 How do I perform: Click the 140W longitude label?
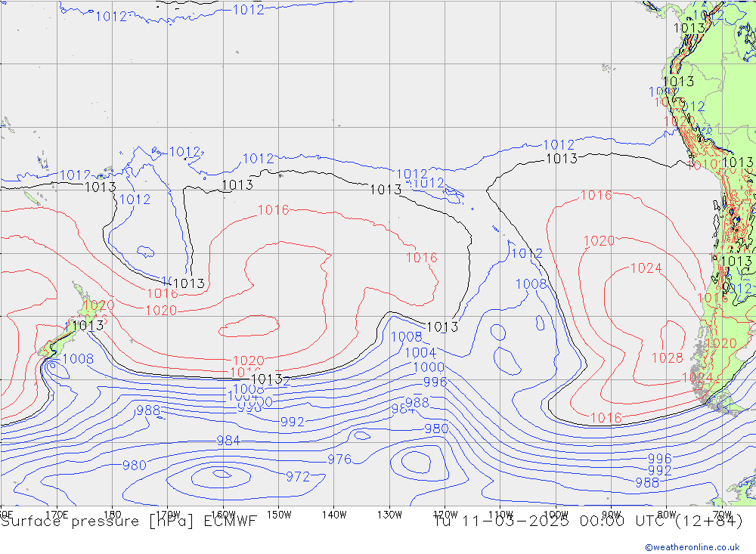(334, 515)
